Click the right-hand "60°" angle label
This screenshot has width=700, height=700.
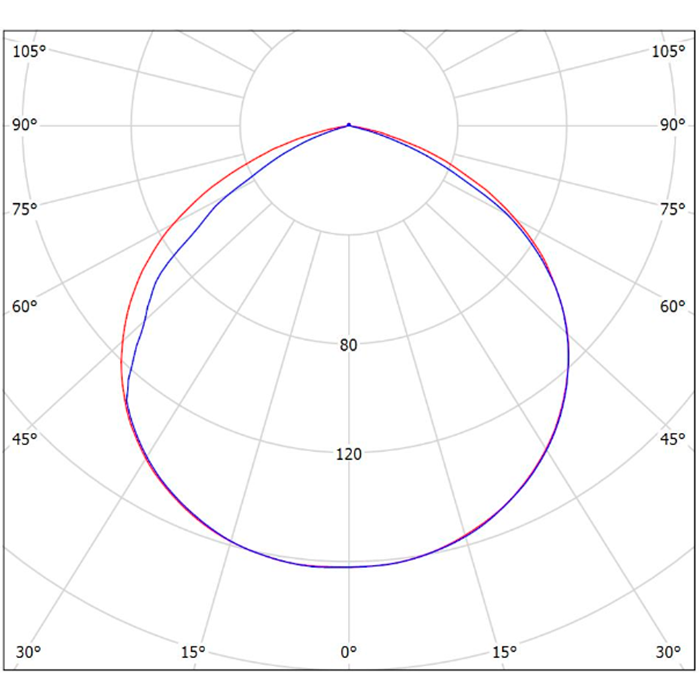point(673,307)
